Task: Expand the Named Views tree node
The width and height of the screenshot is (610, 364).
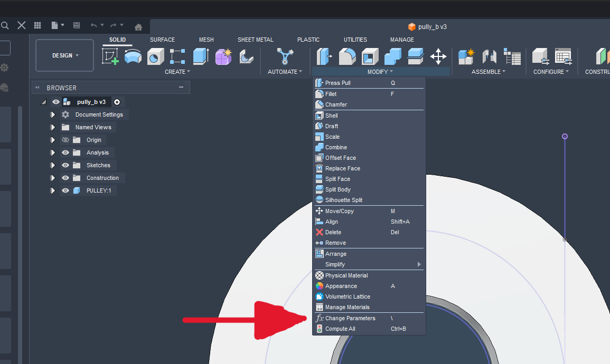Action: point(52,128)
